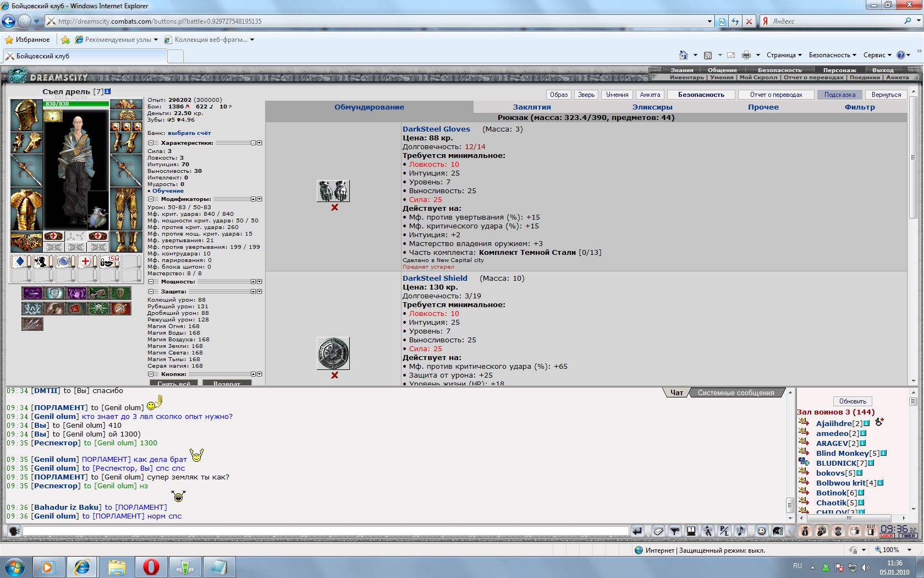The height and width of the screenshot is (578, 924).
Task: Open character info icon next to name
Action: click(x=108, y=91)
